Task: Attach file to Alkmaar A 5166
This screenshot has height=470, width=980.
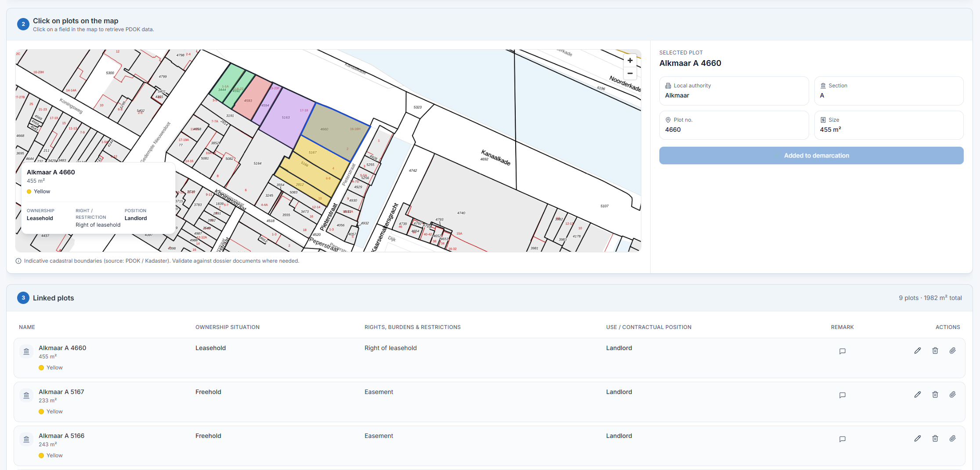Action: point(952,438)
